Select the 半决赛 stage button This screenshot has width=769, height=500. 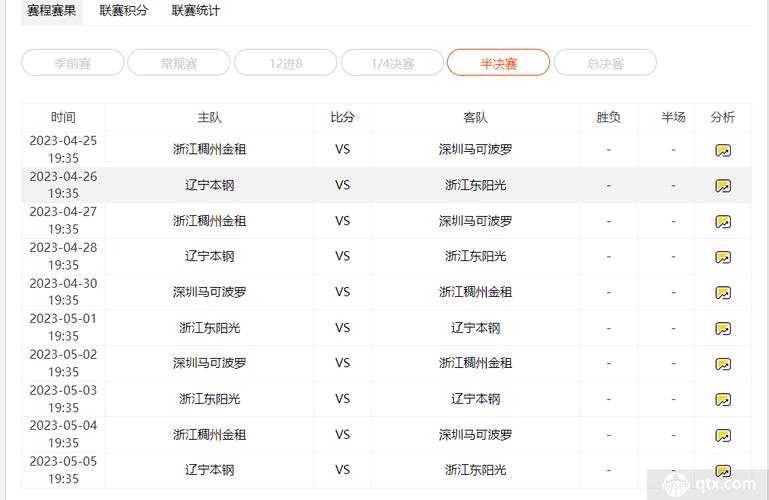pos(498,63)
